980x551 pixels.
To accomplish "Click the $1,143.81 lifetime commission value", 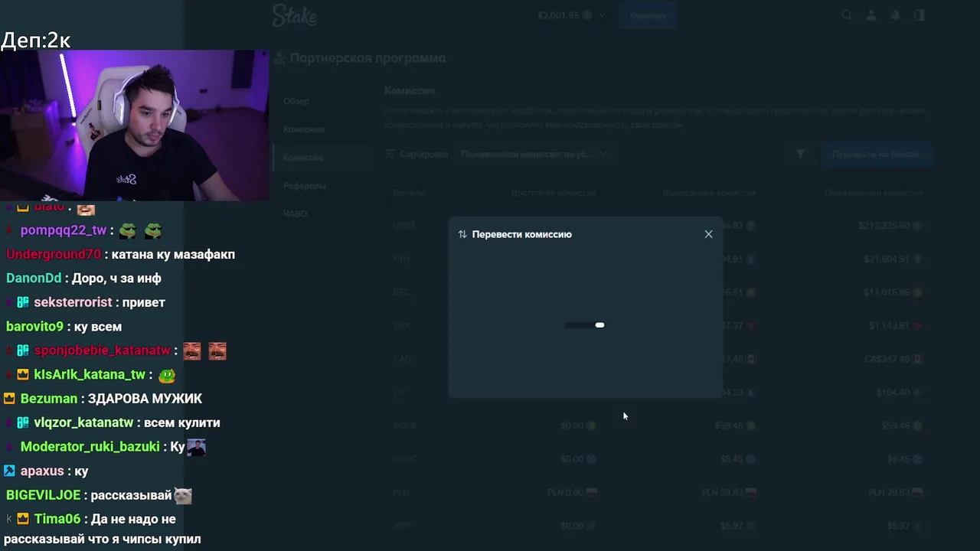I will 890,325.
